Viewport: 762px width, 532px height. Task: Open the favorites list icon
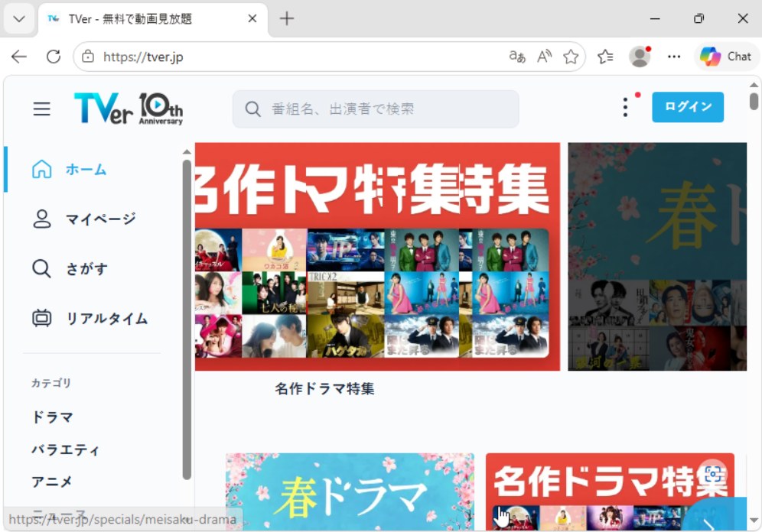point(605,57)
